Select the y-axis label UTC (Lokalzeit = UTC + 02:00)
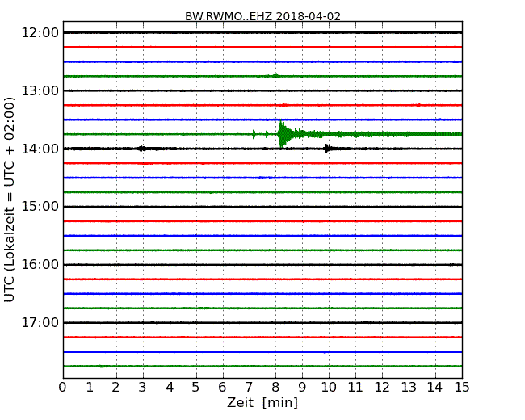Image resolution: width=525 pixels, height=420 pixels. pyautogui.click(x=10, y=199)
